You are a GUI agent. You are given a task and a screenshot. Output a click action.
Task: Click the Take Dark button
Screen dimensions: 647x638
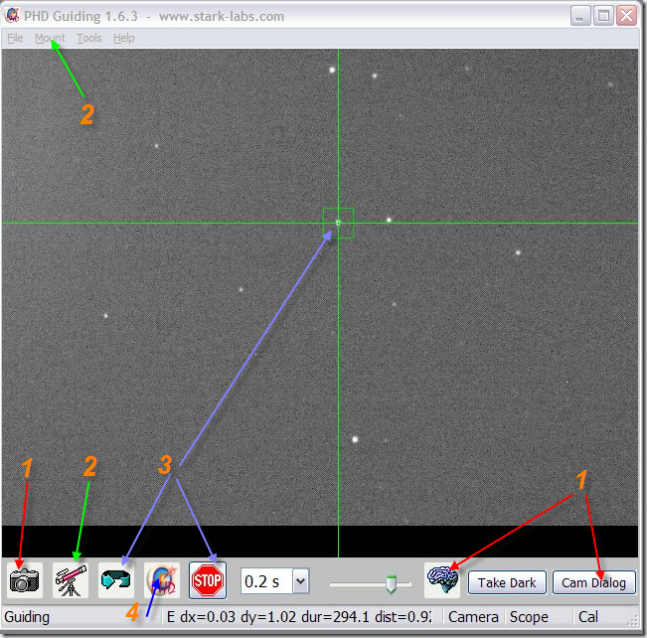coord(507,582)
